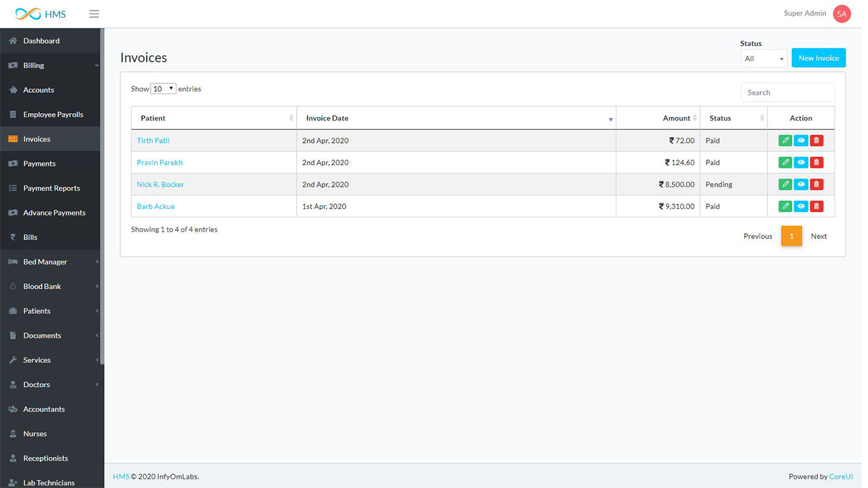
Task: View Nick R. Bocker invoice via eye icon
Action: 801,184
